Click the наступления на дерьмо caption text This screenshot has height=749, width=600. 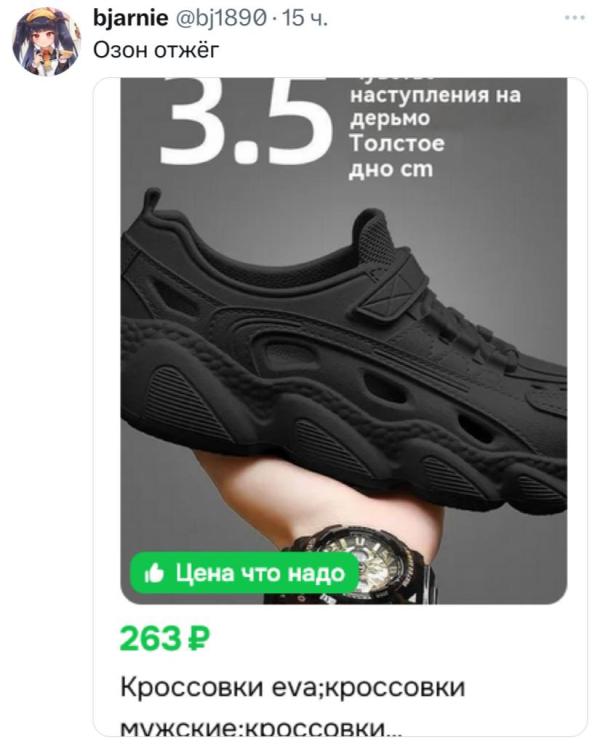click(x=435, y=107)
